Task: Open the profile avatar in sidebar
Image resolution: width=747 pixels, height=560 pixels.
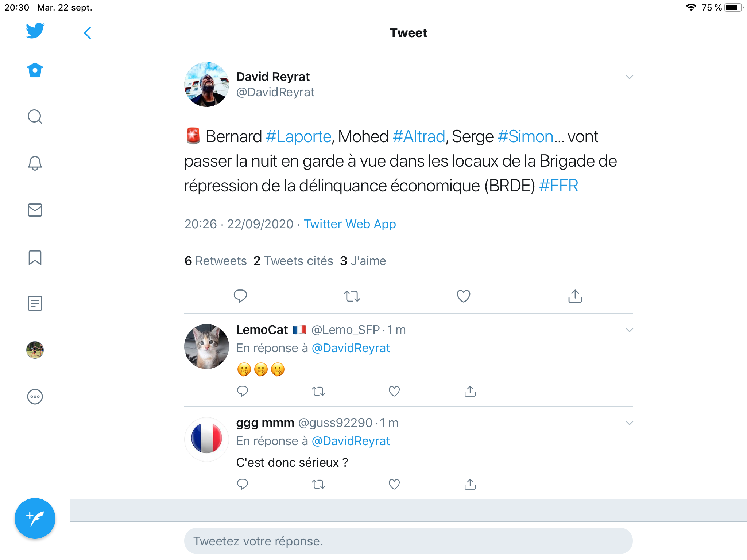Action: point(35,350)
